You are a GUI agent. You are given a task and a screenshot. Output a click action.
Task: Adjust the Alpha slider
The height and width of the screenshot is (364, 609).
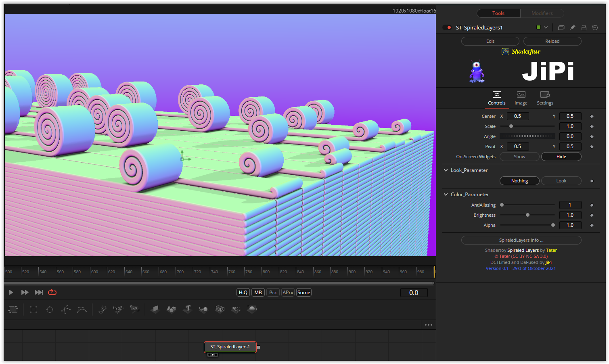(527, 225)
